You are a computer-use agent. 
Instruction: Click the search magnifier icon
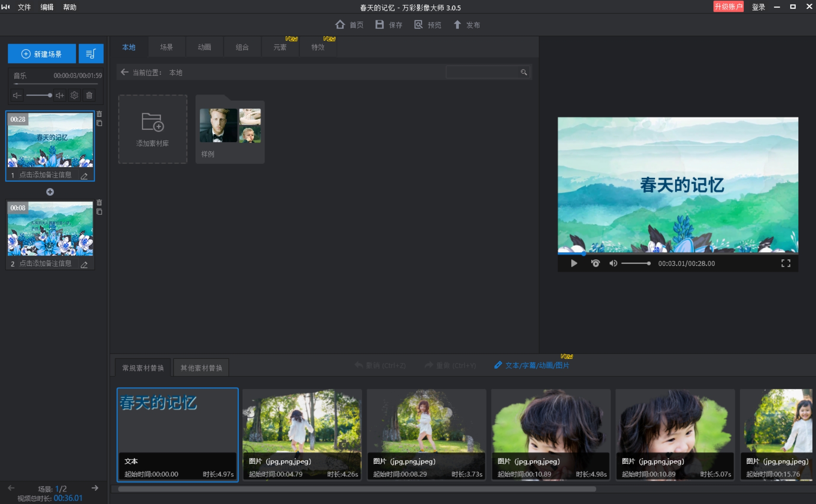(x=524, y=72)
